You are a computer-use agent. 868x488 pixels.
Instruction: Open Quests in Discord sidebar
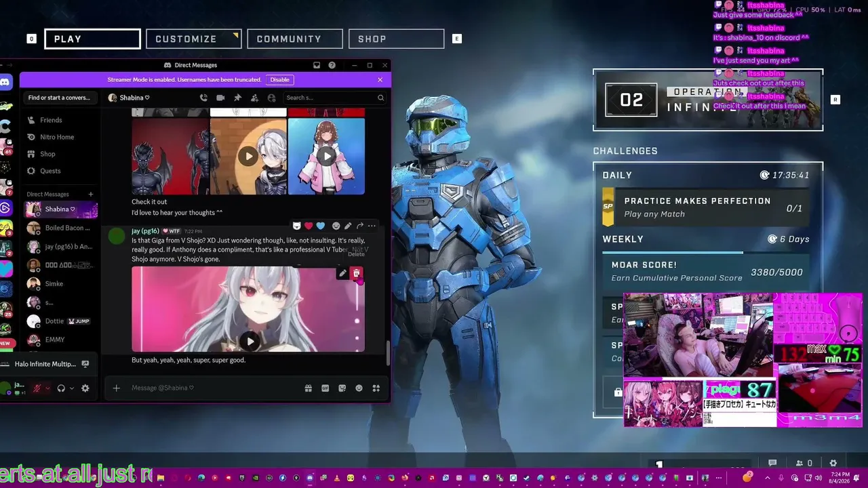[x=59, y=171]
